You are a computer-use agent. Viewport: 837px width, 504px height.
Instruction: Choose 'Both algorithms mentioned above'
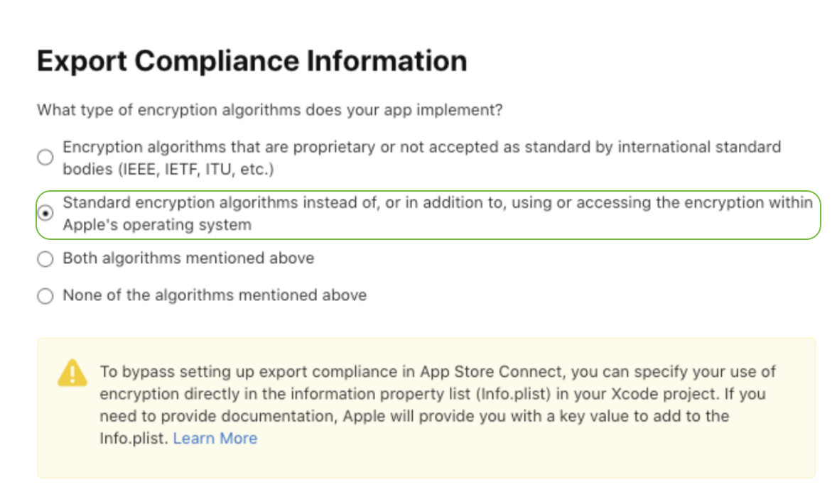(45, 258)
